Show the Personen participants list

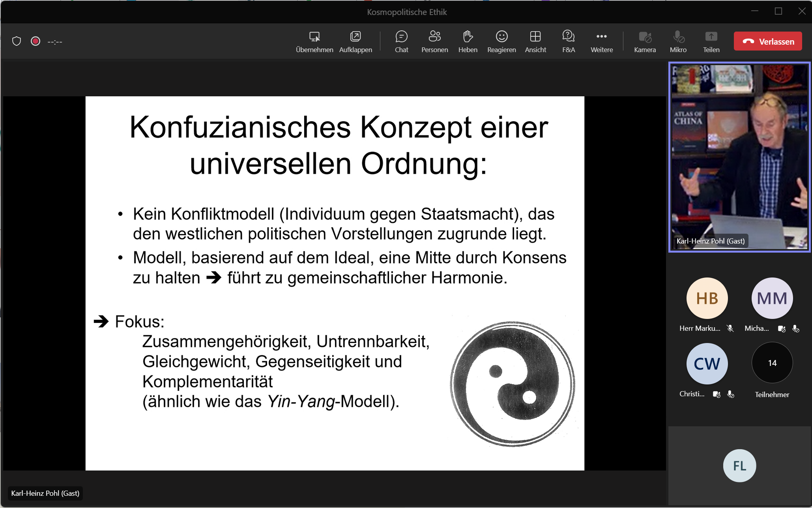(x=434, y=41)
